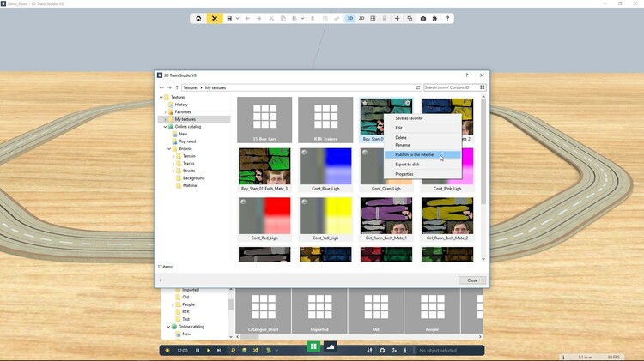
Task: Click the Close button in dialog
Action: (472, 280)
